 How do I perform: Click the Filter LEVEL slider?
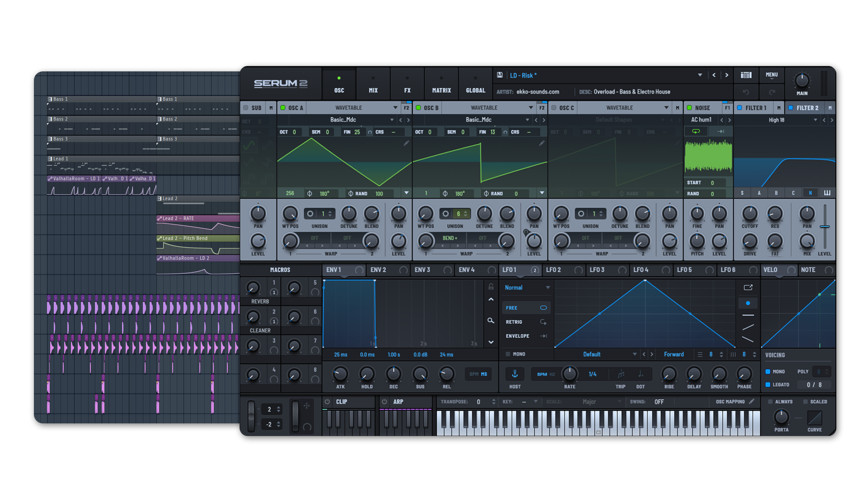pyautogui.click(x=825, y=226)
